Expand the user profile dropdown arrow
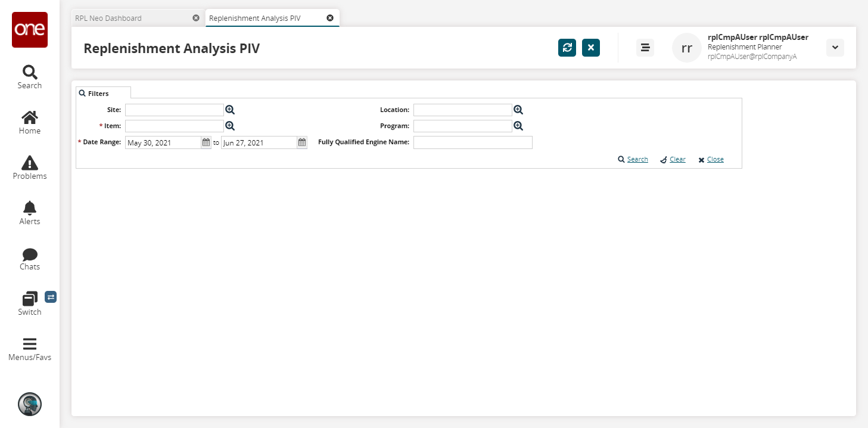Screen dimensions: 868x428 (x=835, y=48)
